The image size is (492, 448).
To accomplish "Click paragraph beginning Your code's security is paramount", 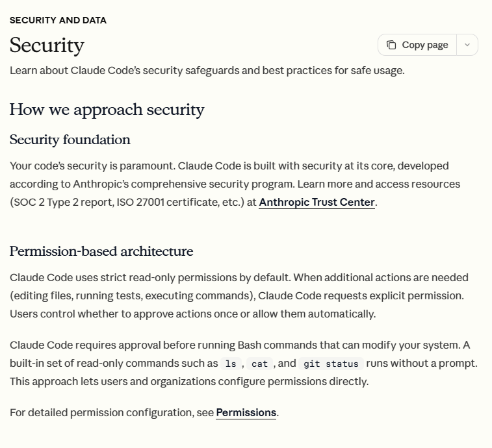I will (x=235, y=184).
